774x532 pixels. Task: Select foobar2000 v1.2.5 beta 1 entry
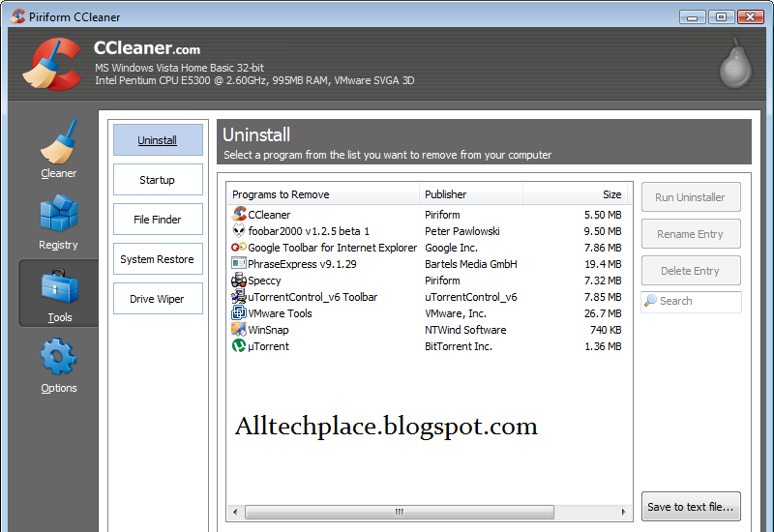point(309,231)
